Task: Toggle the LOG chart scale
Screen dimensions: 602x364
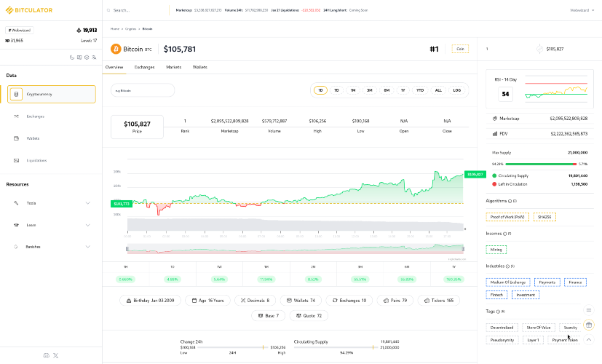Action: tap(456, 90)
